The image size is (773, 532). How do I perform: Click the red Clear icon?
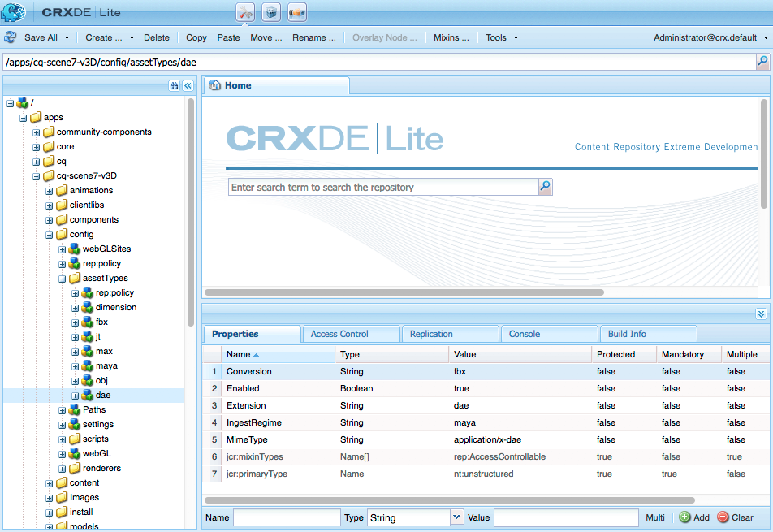point(723,517)
